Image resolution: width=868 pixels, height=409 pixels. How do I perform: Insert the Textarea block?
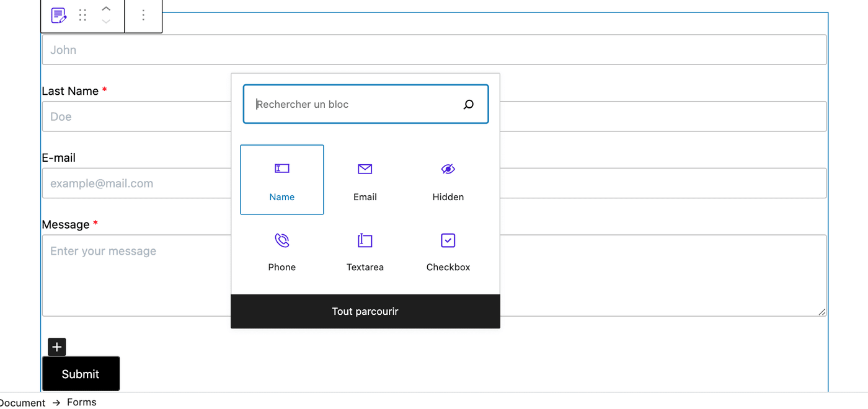(365, 251)
